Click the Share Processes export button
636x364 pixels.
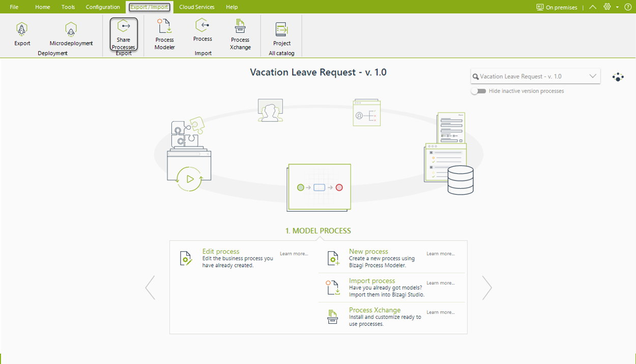(x=124, y=35)
